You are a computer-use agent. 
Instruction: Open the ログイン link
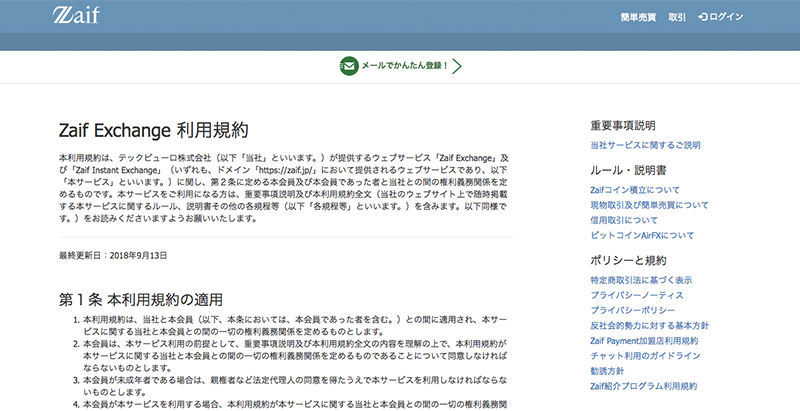(726, 17)
